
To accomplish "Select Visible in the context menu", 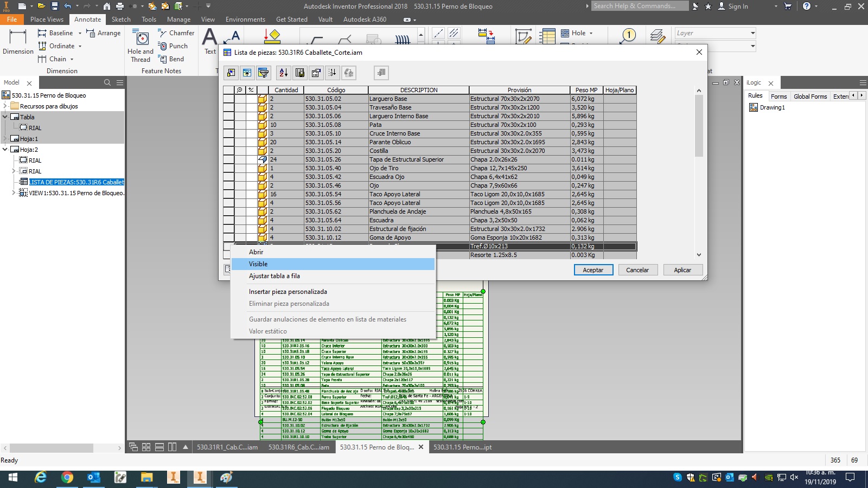I will (x=259, y=264).
